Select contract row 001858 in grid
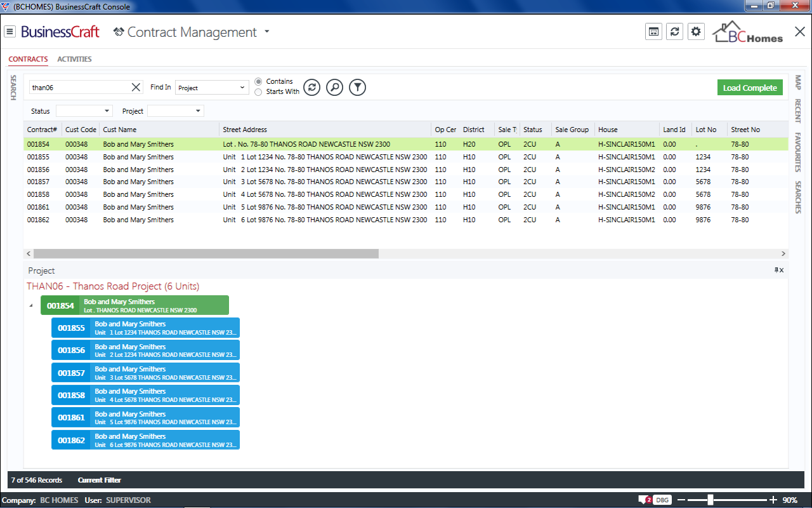 tap(406, 194)
